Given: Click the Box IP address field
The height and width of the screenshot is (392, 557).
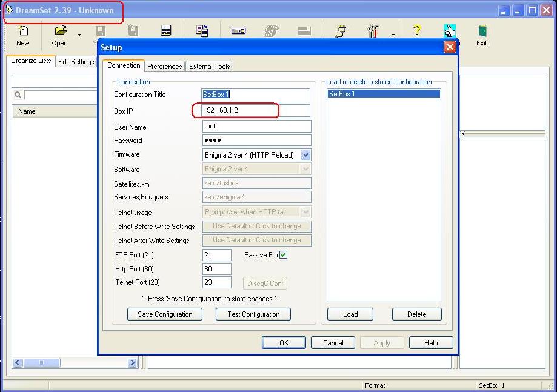Looking at the screenshot, I should coord(256,110).
